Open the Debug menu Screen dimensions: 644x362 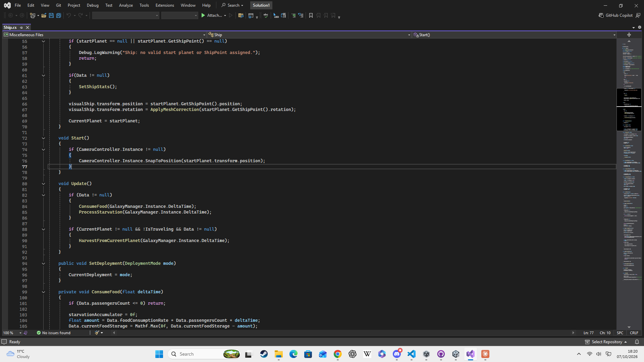pyautogui.click(x=93, y=5)
